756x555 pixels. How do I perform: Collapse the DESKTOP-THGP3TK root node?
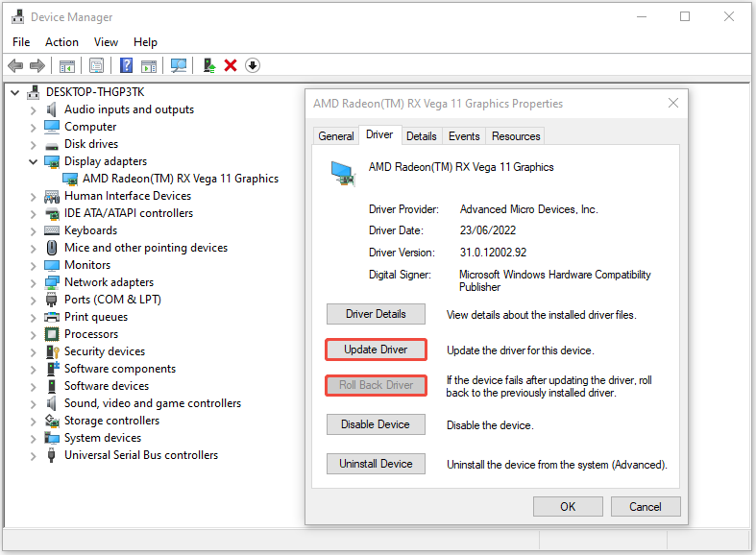click(14, 92)
